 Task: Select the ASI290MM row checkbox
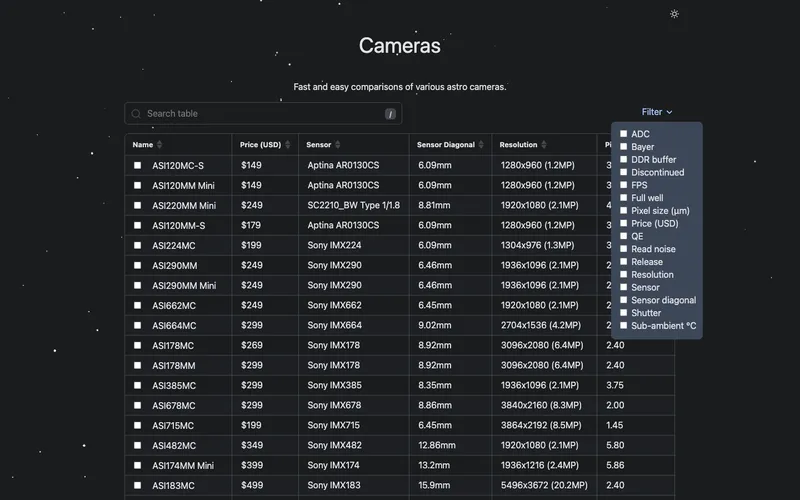tap(137, 265)
